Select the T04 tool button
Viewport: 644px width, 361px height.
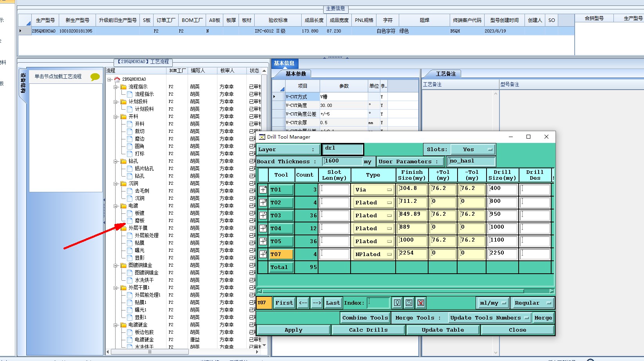282,229
